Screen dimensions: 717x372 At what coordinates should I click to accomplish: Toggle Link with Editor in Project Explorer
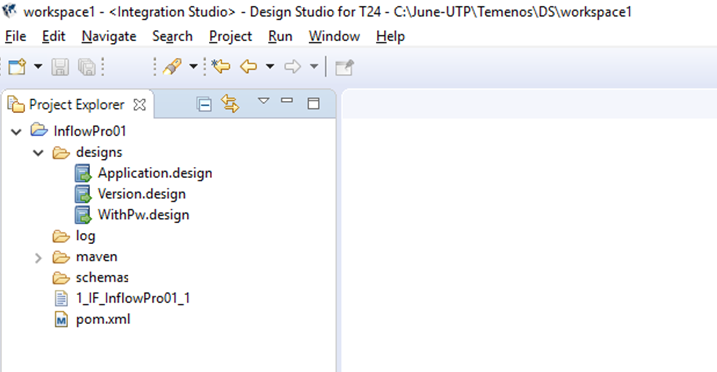click(x=230, y=104)
